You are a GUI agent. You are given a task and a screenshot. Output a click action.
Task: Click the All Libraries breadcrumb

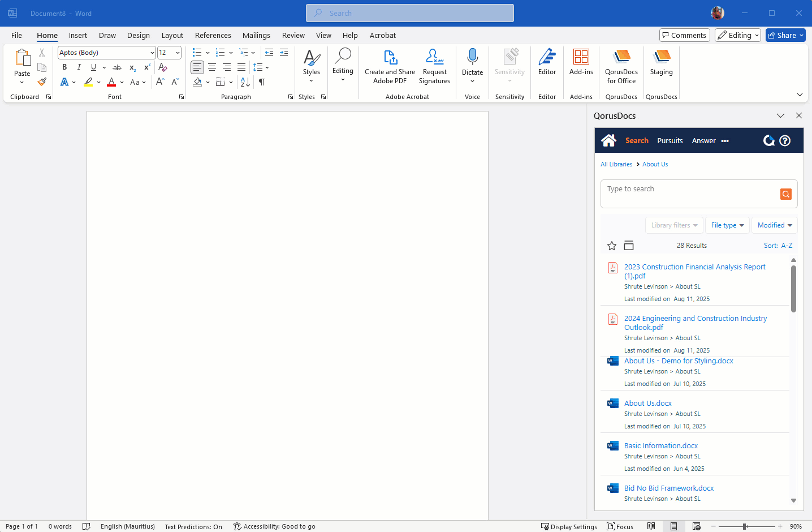[x=616, y=164]
